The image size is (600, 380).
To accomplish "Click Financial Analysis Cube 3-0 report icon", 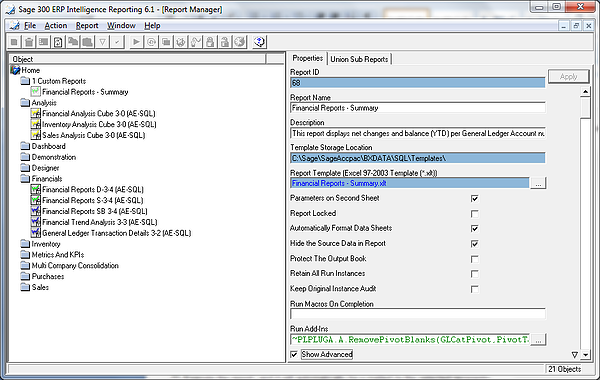I will tap(36, 114).
